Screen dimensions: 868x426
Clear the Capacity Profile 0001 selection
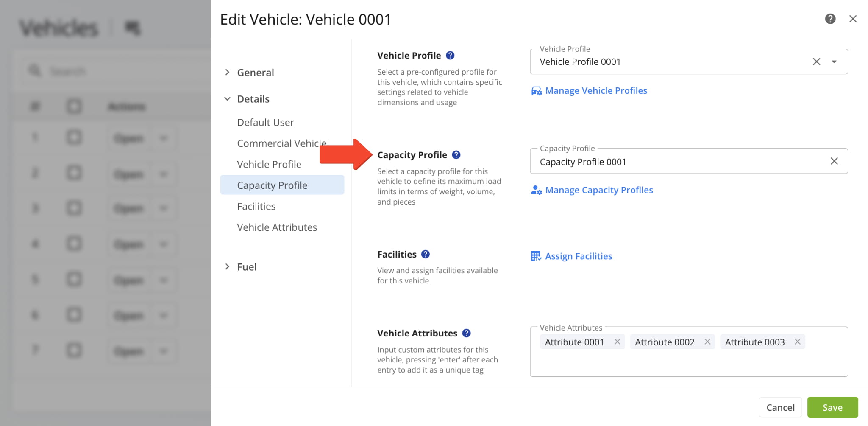[834, 161]
